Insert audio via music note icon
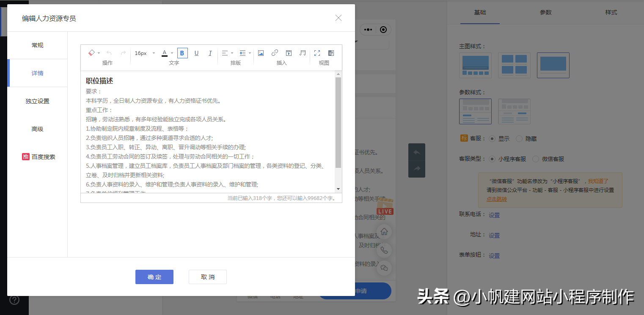 303,53
